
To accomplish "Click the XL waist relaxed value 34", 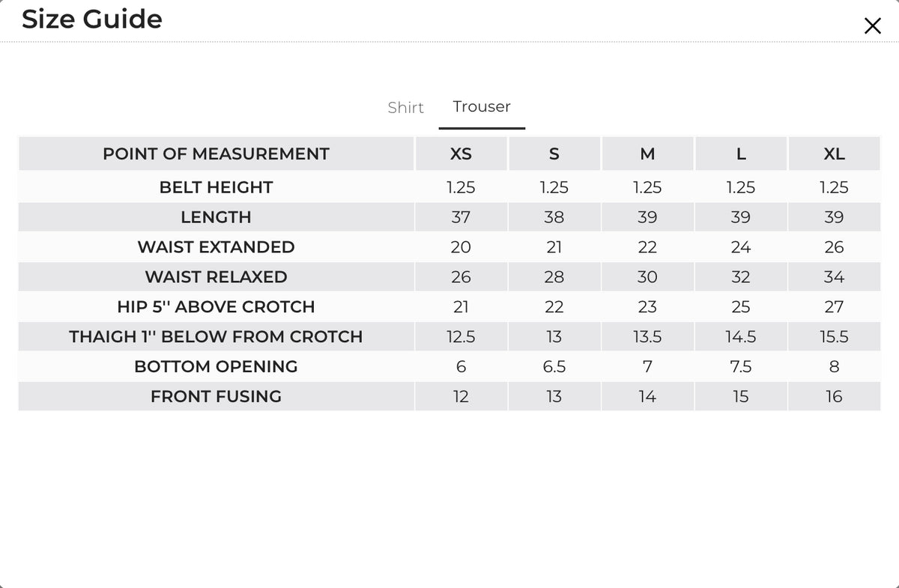I will [x=834, y=277].
